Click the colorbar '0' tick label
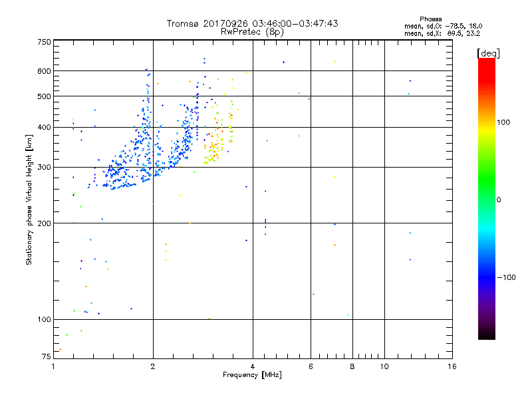532x399 pixels. 498,200
